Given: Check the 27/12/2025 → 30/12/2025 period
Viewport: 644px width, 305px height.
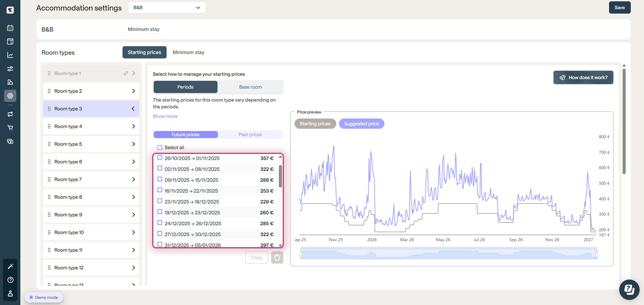Looking at the screenshot, I should [x=160, y=233].
